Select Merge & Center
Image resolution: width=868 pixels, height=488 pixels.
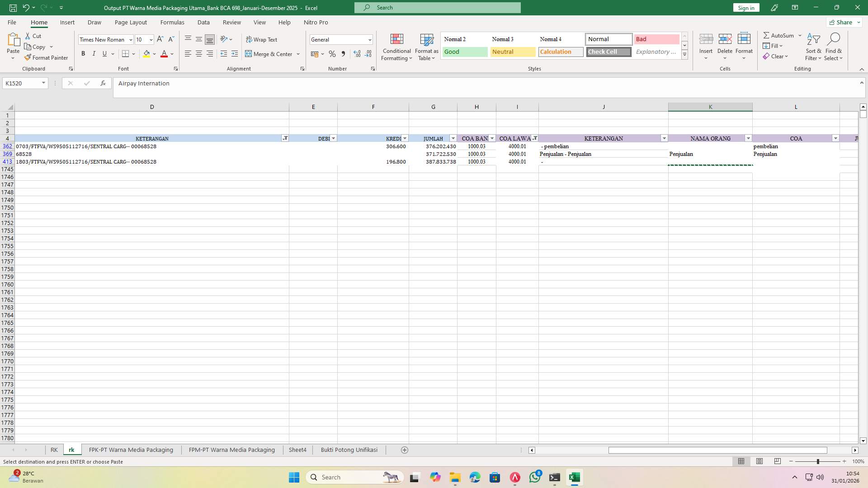[270, 54]
